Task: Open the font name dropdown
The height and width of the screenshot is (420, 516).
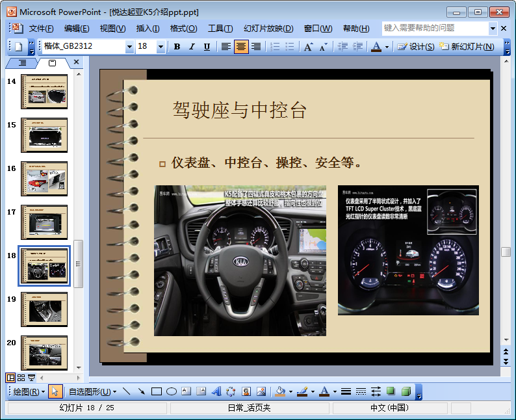Action: (x=129, y=47)
